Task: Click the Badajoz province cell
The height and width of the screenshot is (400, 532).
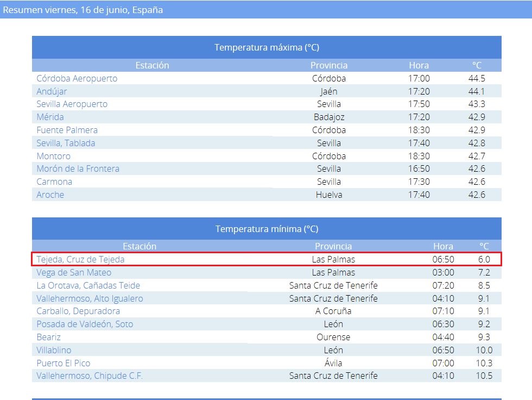Action: click(x=329, y=117)
